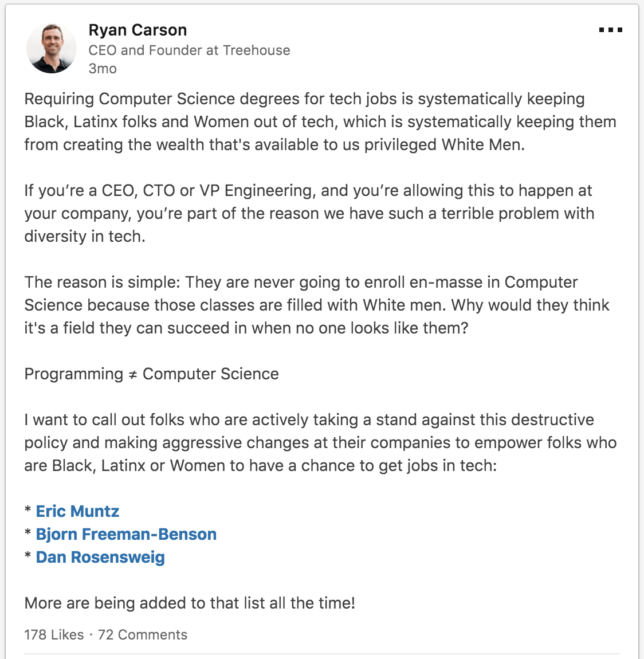The width and height of the screenshot is (644, 659).
Task: Open Dan Rosensweig's profile link
Action: click(x=100, y=557)
